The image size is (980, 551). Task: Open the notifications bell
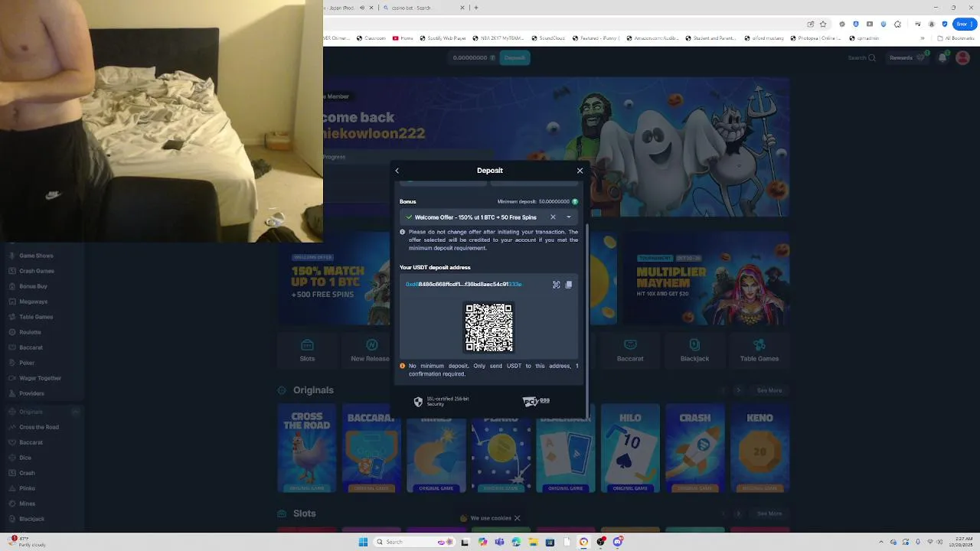click(942, 57)
